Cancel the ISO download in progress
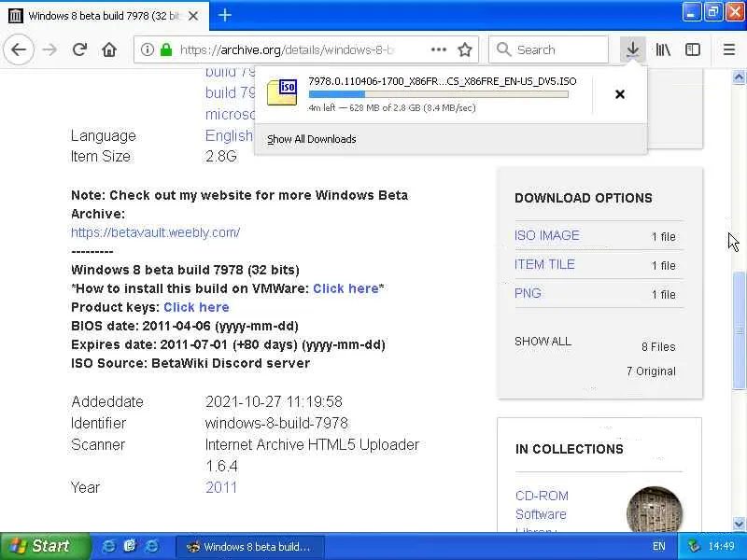Image resolution: width=747 pixels, height=560 pixels. 620,94
